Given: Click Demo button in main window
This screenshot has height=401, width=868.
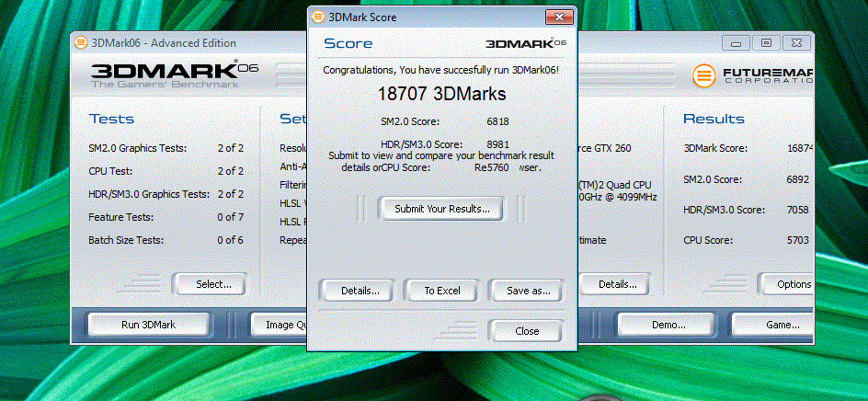Looking at the screenshot, I should [x=668, y=325].
